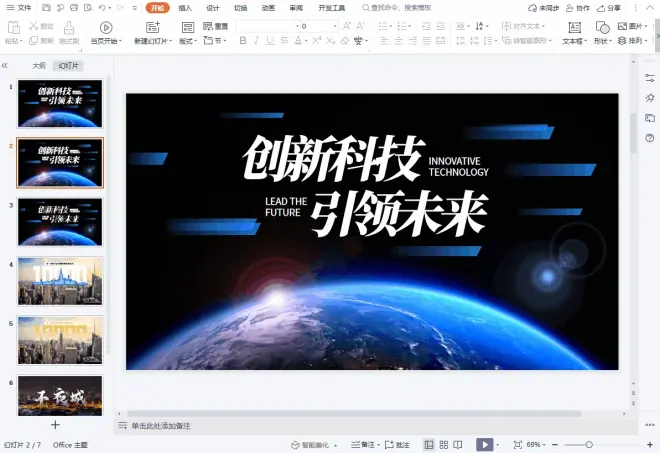The height and width of the screenshot is (453, 660).
Task: Toggle strikethrough formatting
Action: pos(285,40)
